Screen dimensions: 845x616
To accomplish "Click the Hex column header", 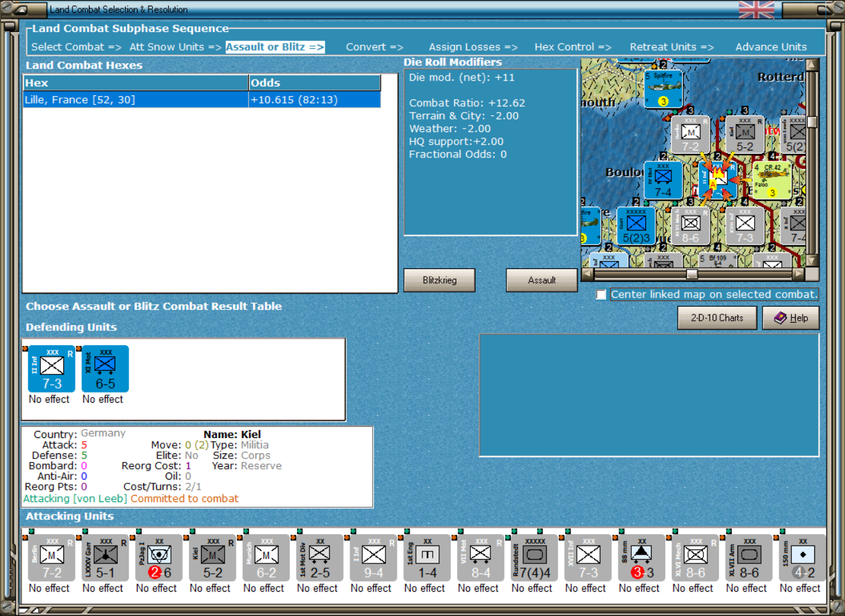I will pos(135,83).
